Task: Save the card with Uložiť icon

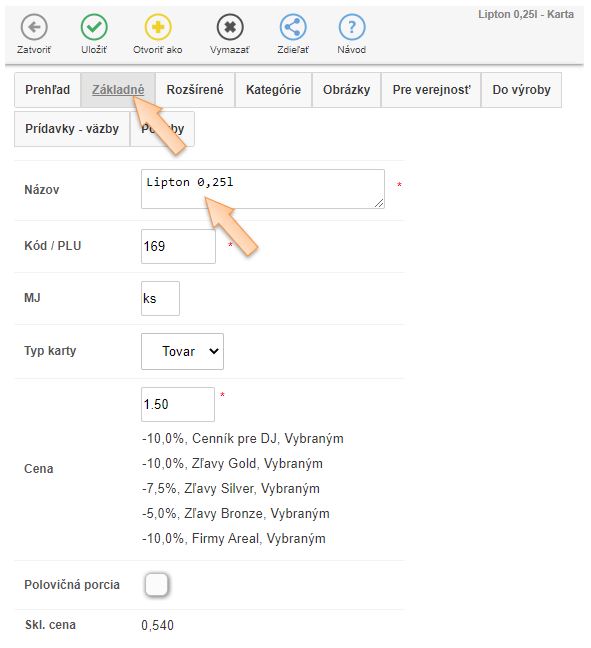Action: pos(94,27)
